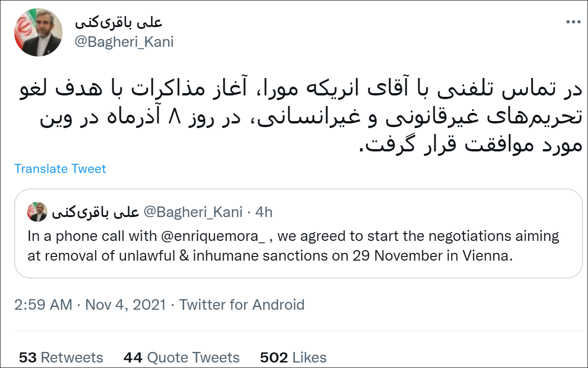Open the tweet's three-dot More menu
This screenshot has width=588, height=368.
(573, 22)
